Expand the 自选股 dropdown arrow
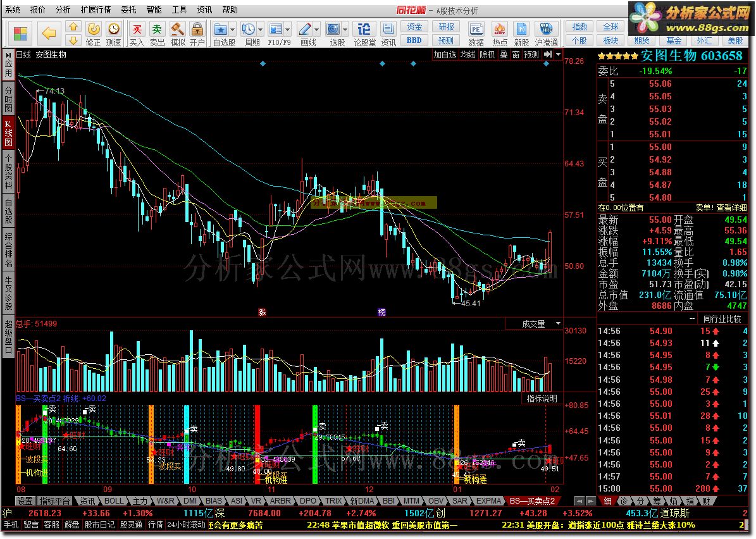The image size is (756, 539). tap(232, 29)
